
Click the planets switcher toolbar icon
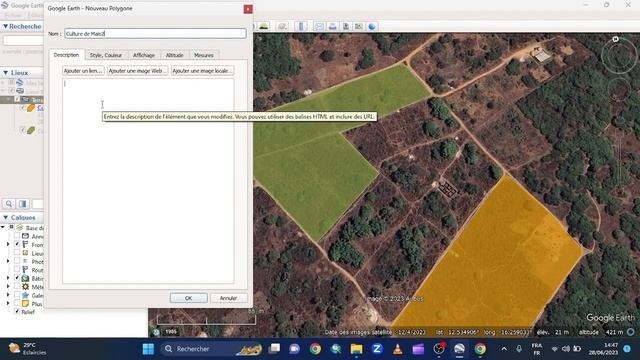282,27
